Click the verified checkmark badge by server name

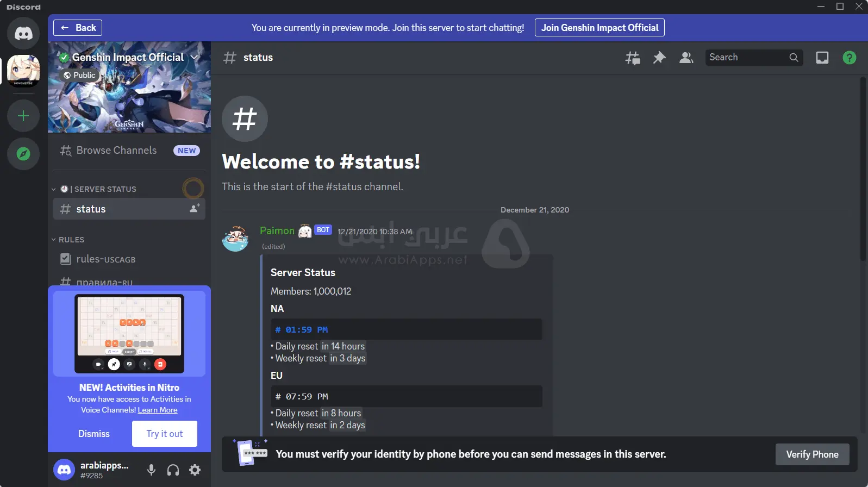tap(64, 57)
